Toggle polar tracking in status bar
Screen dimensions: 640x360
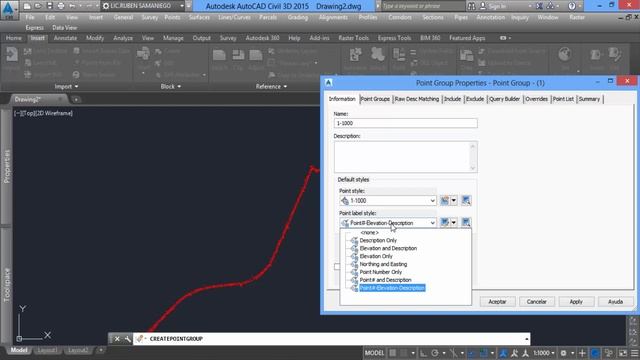tap(435, 353)
